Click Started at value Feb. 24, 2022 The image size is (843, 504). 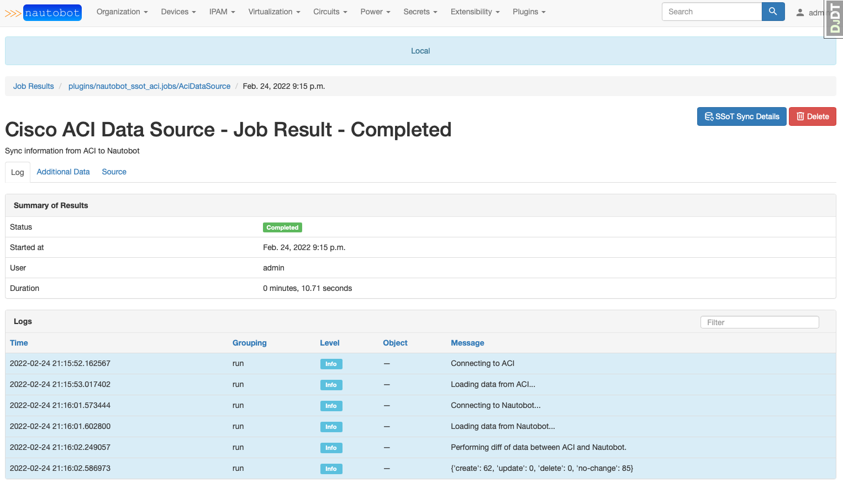[x=304, y=247]
